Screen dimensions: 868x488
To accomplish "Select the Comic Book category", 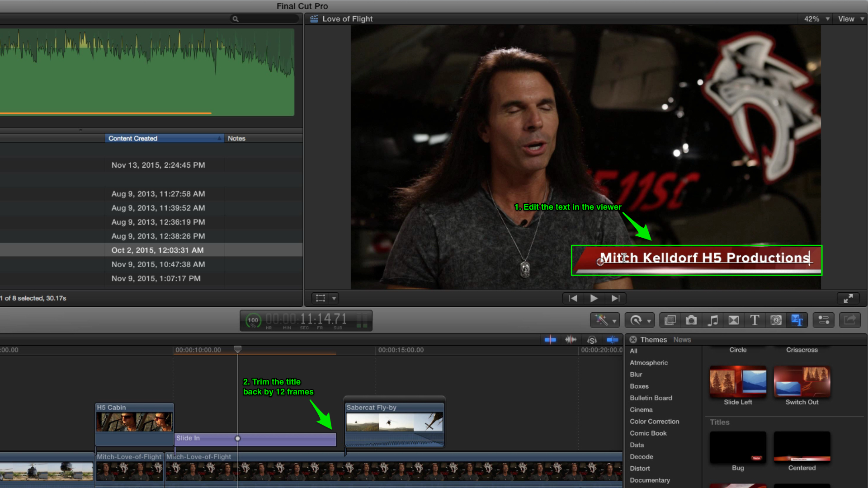I will pos(648,433).
